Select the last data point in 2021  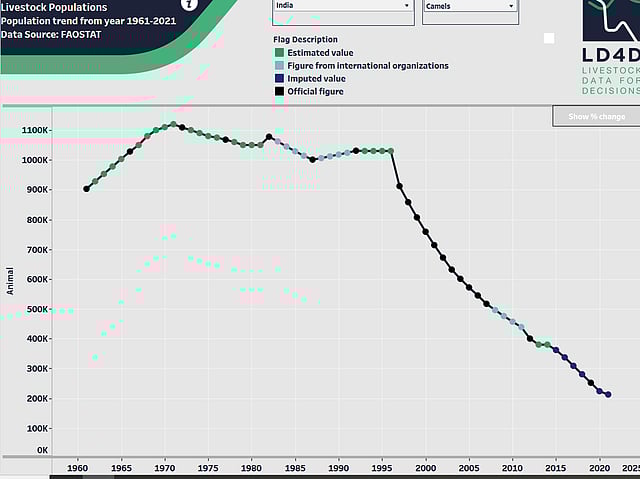pos(608,395)
